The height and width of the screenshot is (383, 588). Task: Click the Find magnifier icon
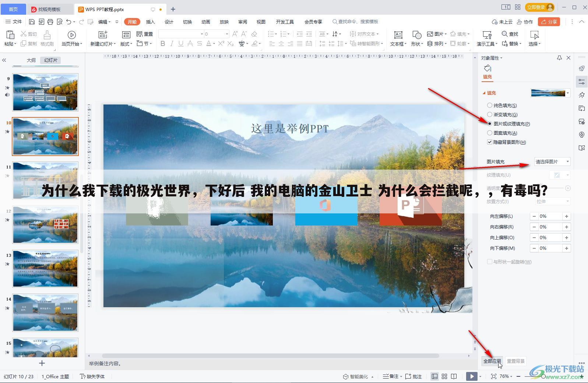click(x=505, y=34)
